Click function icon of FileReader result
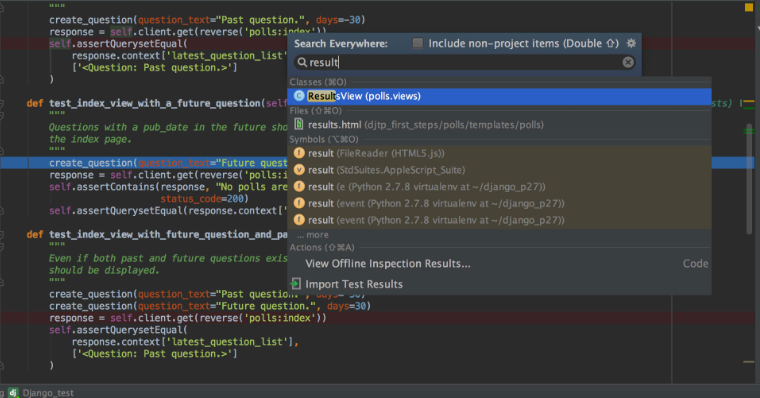Screen dimensions: 760x398 299,153
